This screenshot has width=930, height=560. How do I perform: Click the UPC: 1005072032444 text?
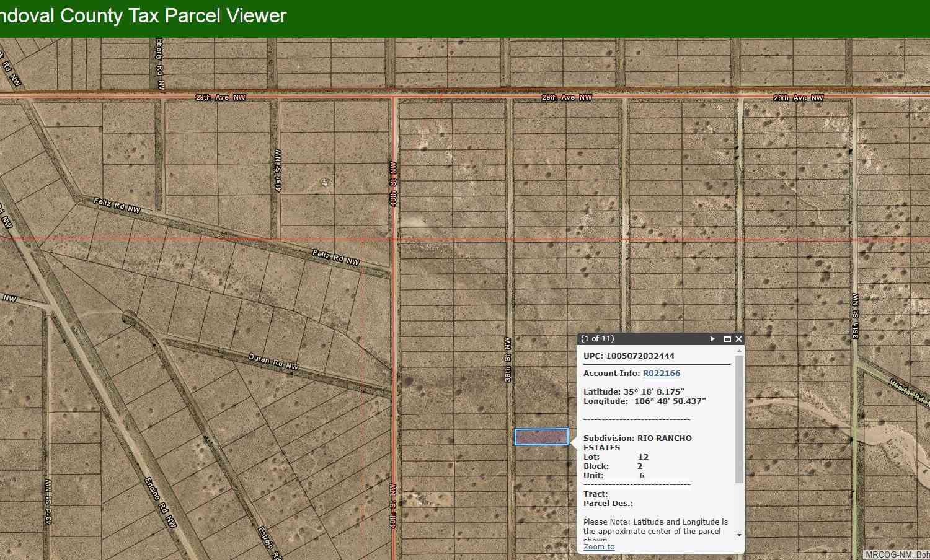point(629,356)
